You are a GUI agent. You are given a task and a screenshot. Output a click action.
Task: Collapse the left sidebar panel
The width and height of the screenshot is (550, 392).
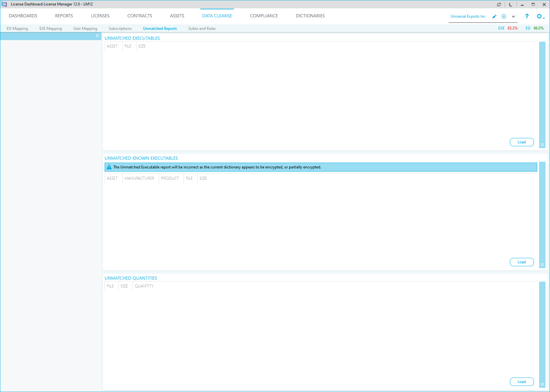[x=97, y=36]
